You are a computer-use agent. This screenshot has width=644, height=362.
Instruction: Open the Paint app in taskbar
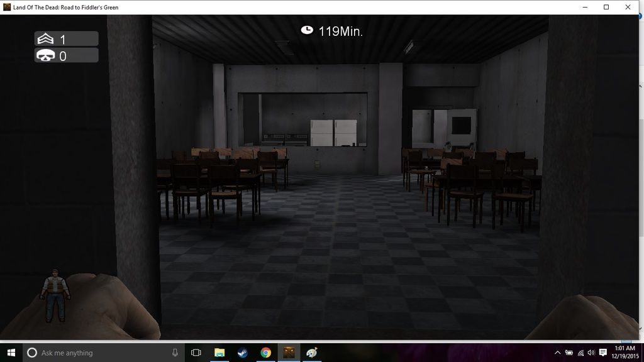pos(312,353)
